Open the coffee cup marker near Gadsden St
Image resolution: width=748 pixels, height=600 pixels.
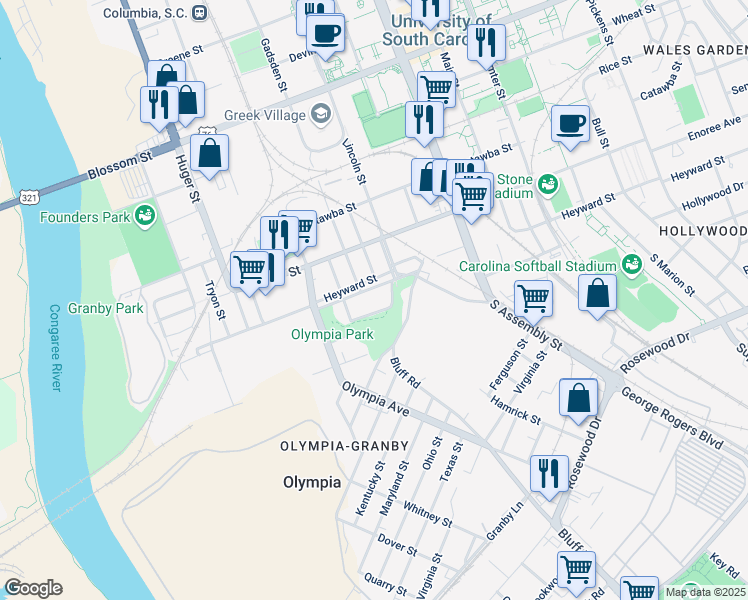(325, 35)
